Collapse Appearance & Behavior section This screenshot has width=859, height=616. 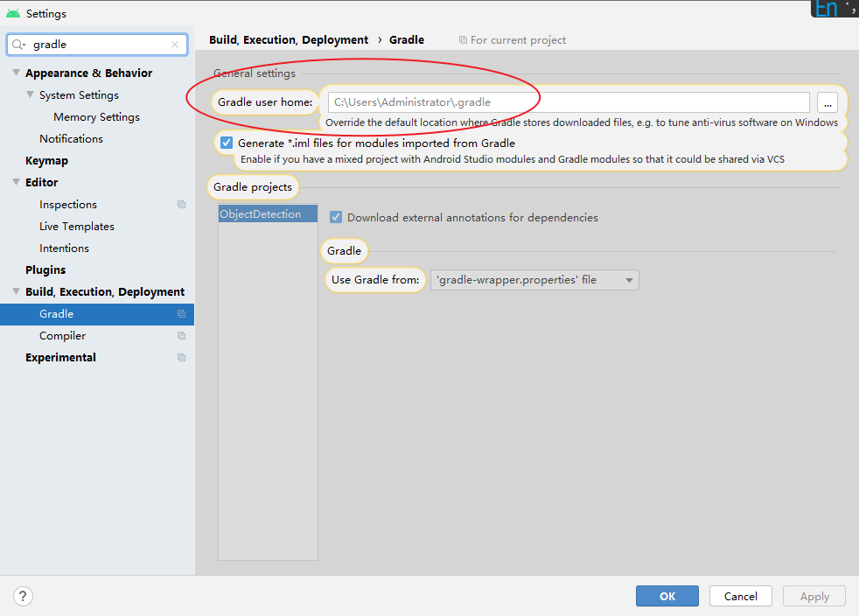[x=17, y=73]
